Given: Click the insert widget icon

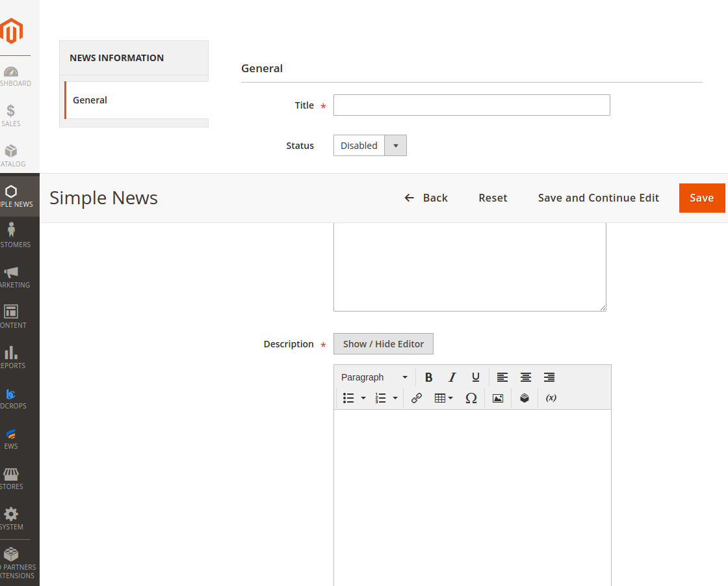Looking at the screenshot, I should coord(525,398).
